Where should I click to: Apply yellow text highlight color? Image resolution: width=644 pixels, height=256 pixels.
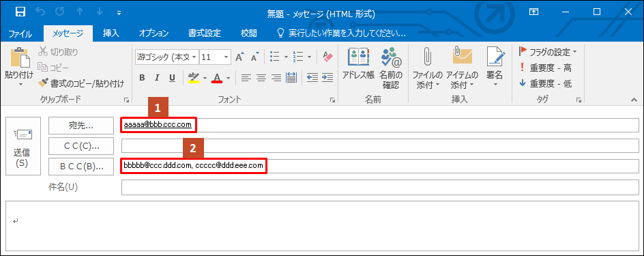[x=194, y=77]
